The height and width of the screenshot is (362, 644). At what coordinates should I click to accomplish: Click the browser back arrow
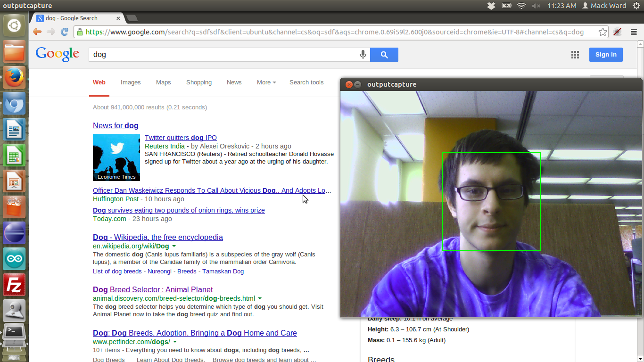point(37,32)
